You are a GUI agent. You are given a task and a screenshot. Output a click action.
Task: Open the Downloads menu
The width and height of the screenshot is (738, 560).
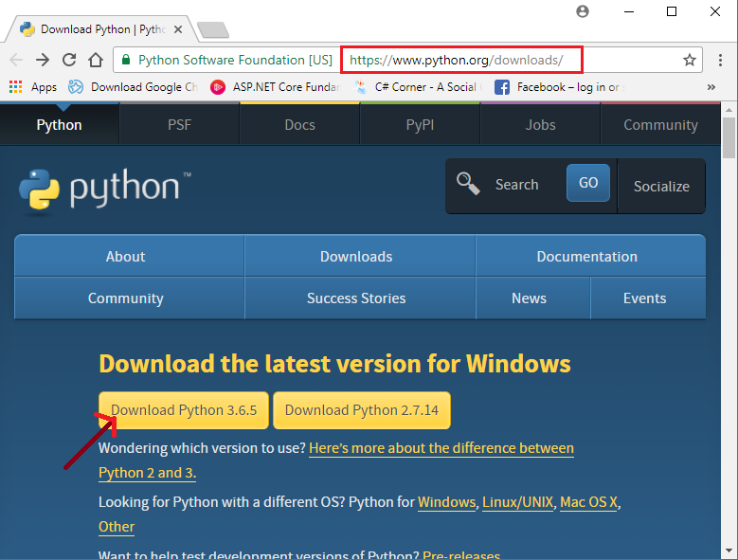pos(360,256)
